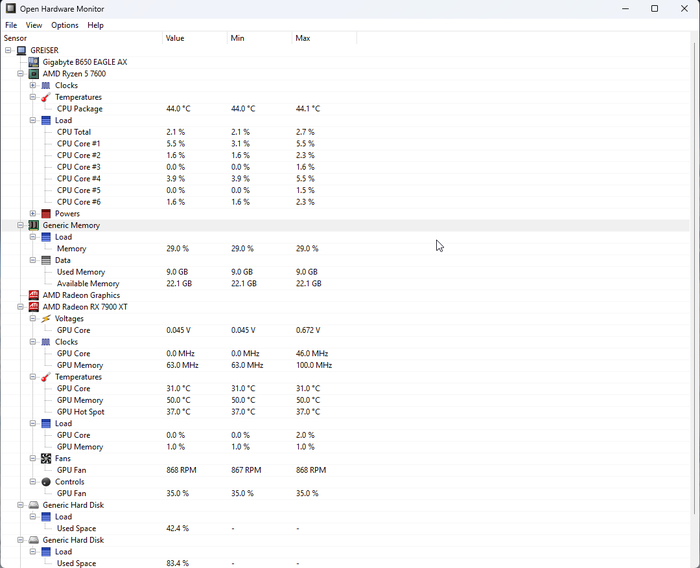Viewport: 700px width, 568px height.
Task: Collapse the first Generic Hard Disk node
Action: [x=20, y=505]
